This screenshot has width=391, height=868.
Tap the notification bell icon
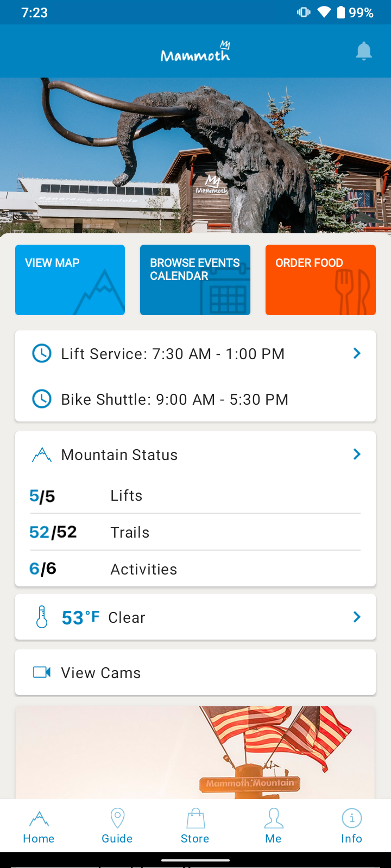[x=363, y=52]
